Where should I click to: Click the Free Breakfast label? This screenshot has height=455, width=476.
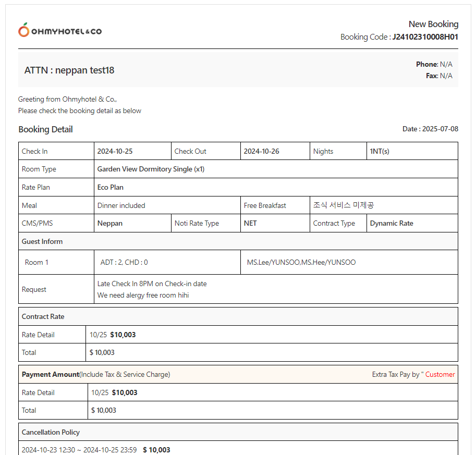coord(265,205)
